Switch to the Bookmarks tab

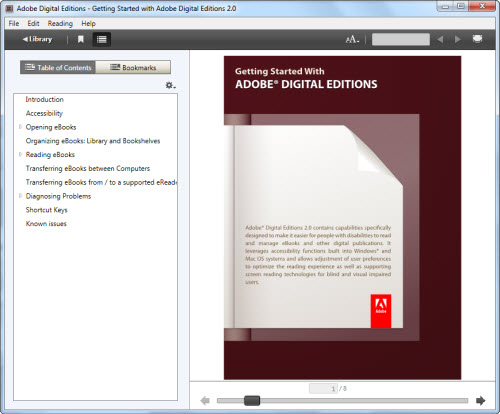[133, 67]
